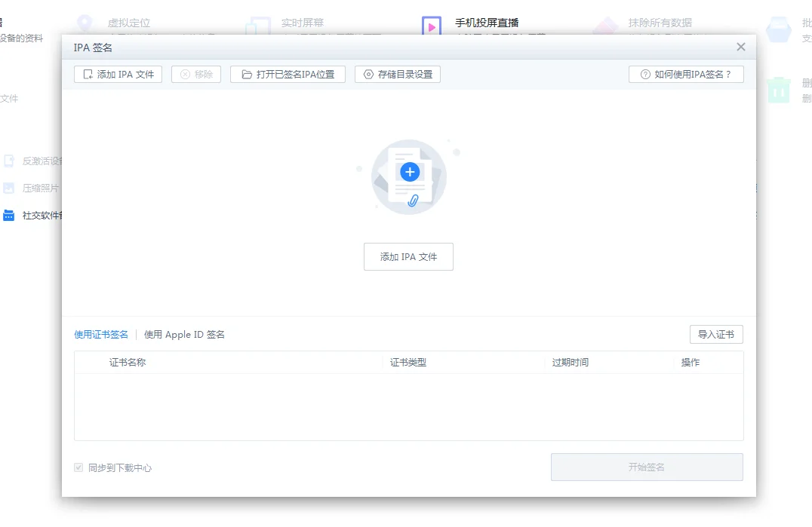Toggle the 同步到下载中心 checkbox

(78, 467)
